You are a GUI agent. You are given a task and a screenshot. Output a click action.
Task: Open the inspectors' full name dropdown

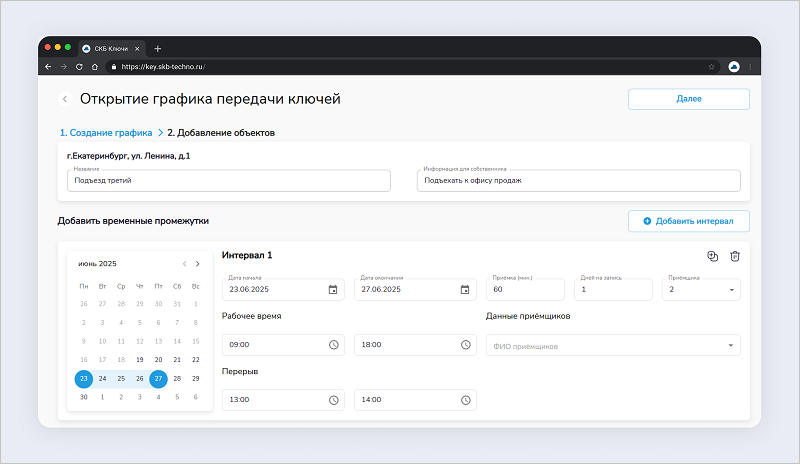click(x=733, y=346)
